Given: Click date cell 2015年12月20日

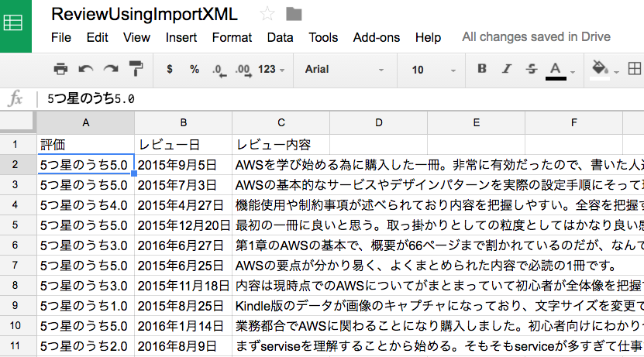Looking at the screenshot, I should [183, 225].
